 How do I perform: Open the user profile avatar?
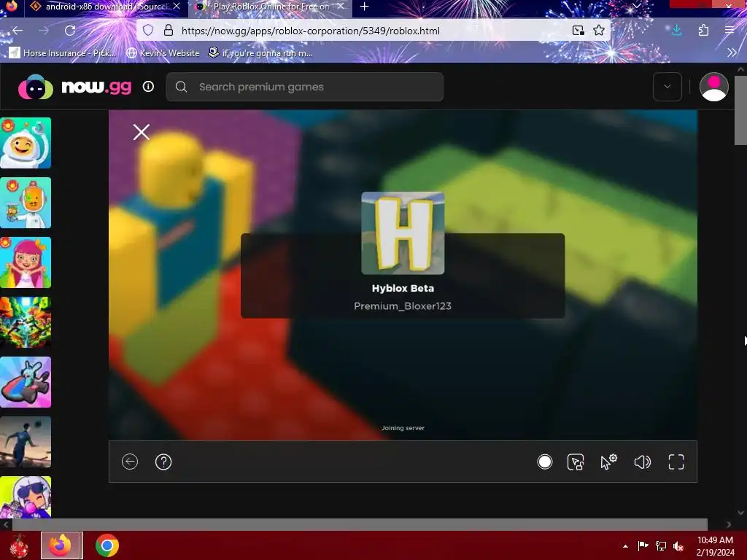click(713, 87)
